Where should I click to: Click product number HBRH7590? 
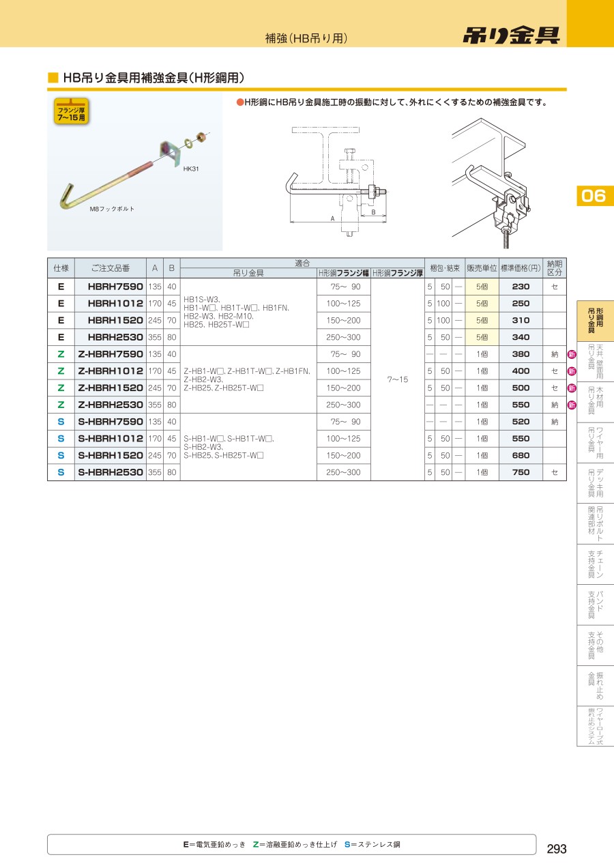point(115,287)
